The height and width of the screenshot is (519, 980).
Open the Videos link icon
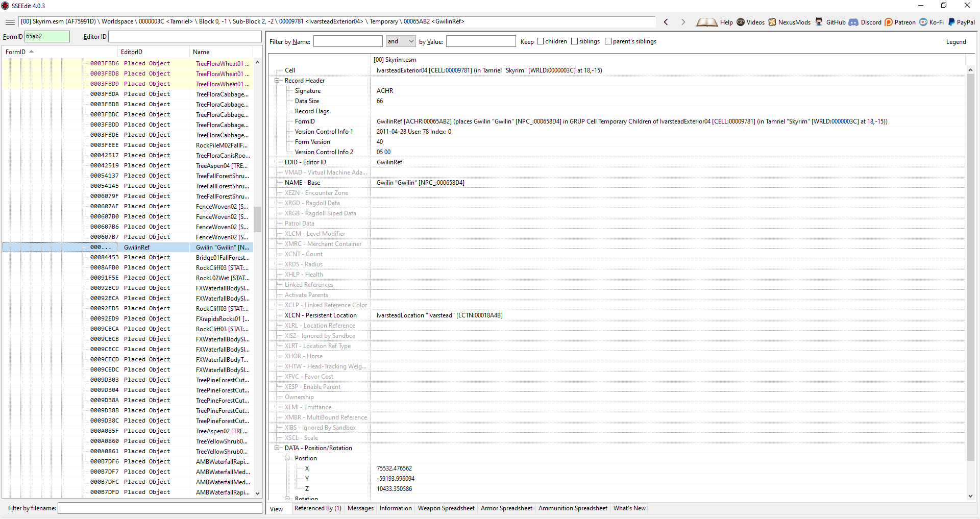(741, 22)
